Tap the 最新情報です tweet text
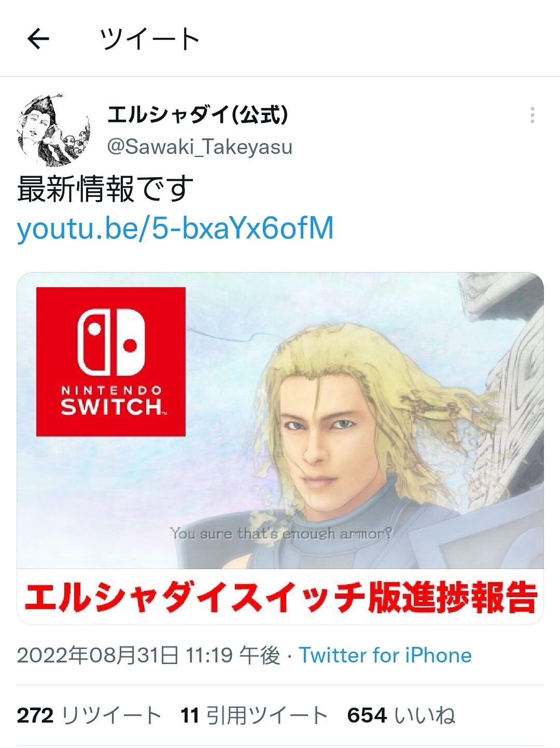 tap(105, 189)
